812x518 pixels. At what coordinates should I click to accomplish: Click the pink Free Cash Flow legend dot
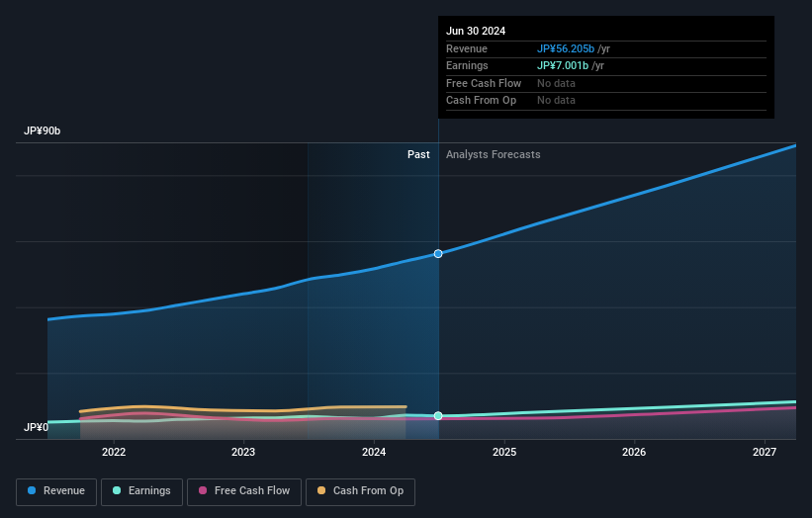coord(203,490)
